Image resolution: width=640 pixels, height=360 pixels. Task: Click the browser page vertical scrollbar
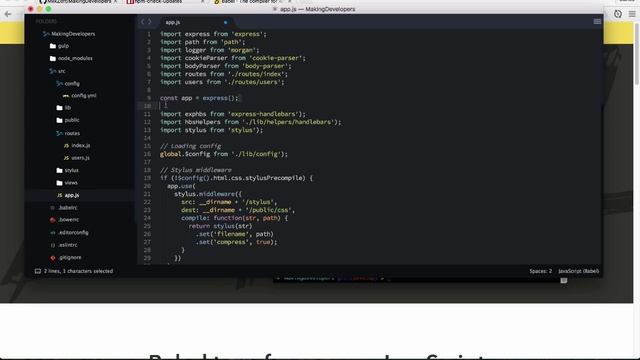coord(636,53)
